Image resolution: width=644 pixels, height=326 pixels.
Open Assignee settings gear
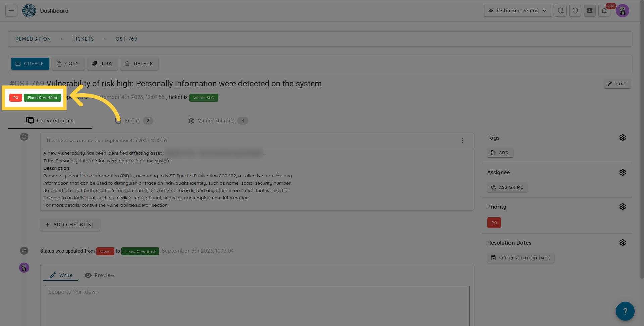pos(622,172)
